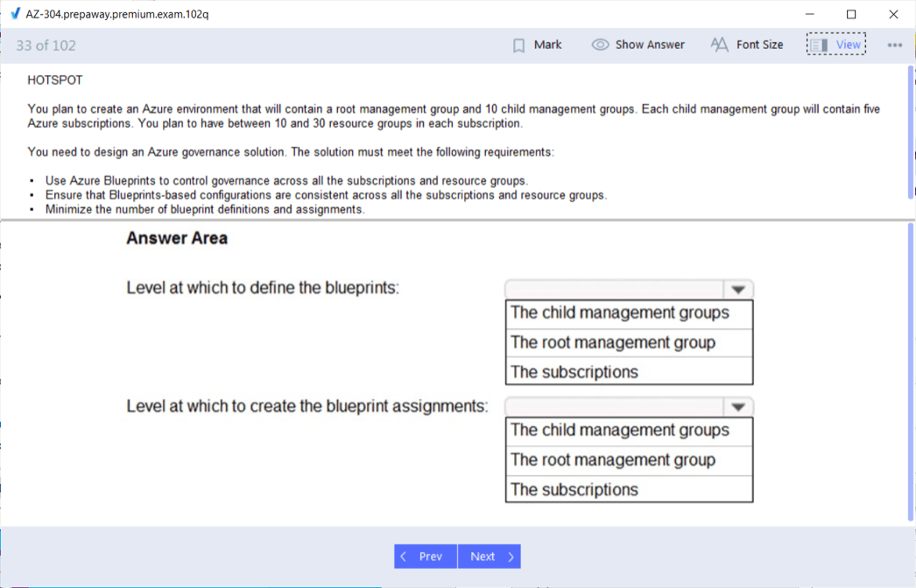916x588 pixels.
Task: Click 'Level at which to create the blueprint assignments' label
Action: pos(307,406)
